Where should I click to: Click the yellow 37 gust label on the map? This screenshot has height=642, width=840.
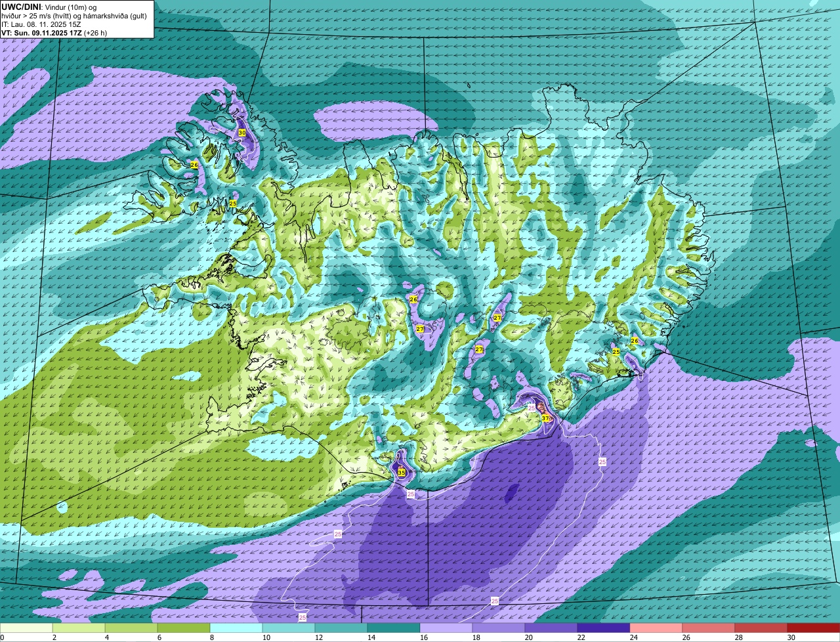(x=545, y=418)
